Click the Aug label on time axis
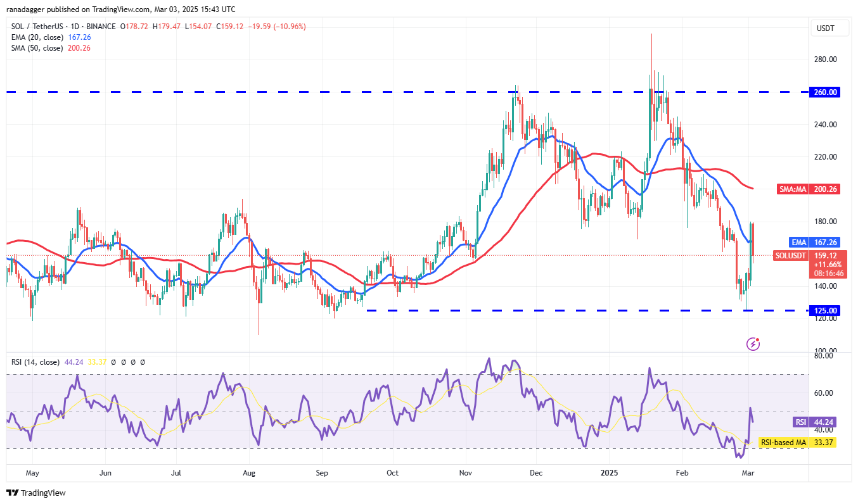 point(249,473)
